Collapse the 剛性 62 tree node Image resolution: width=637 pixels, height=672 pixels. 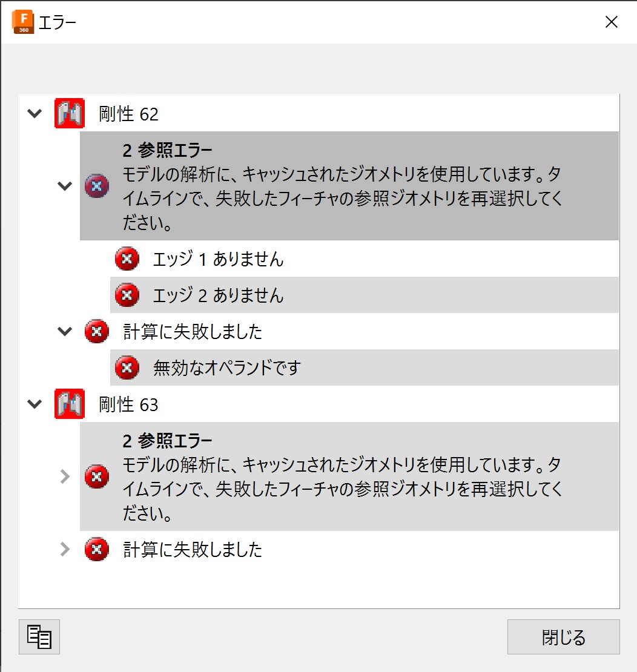click(x=35, y=114)
